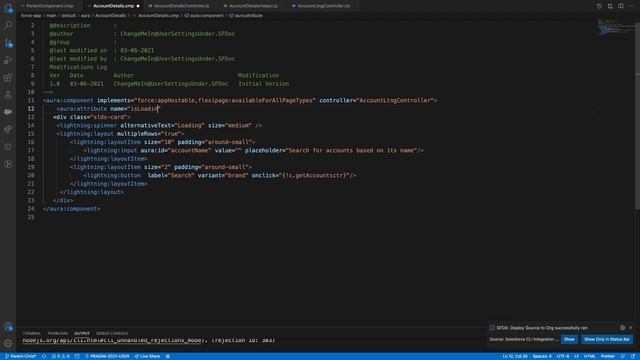
Task: Change the HTML language mode in the status bar
Action: point(589,356)
